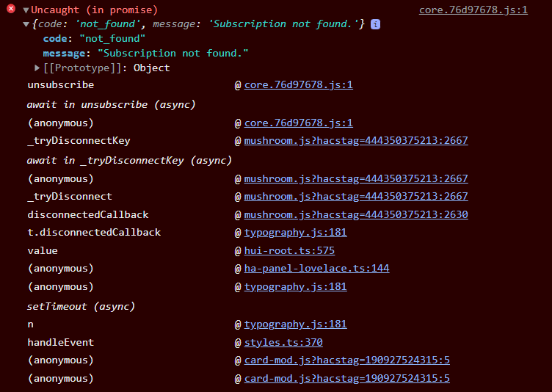The image size is (552, 392).
Task: Open the first card-mod.js link
Action: click(x=346, y=360)
